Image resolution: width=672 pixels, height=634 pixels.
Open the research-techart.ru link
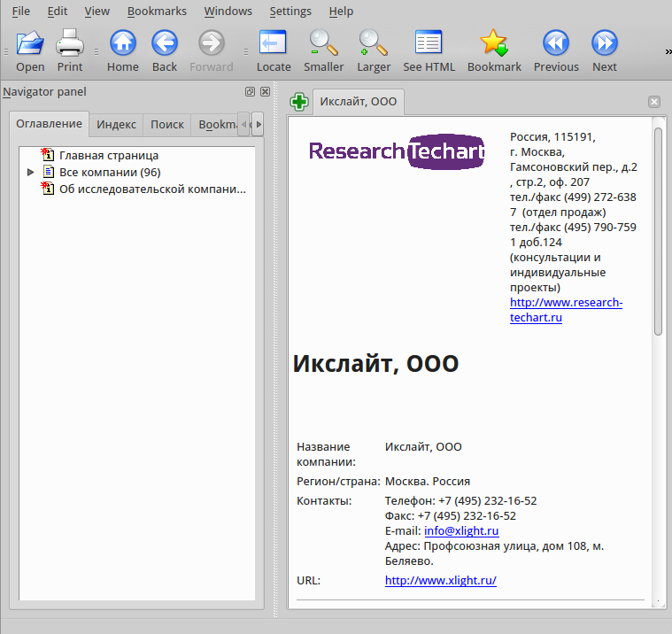[x=566, y=310]
